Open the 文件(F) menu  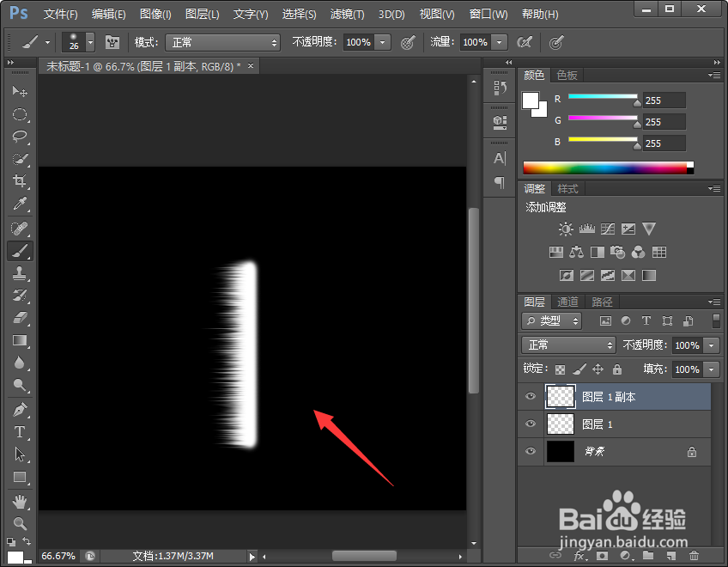60,15
